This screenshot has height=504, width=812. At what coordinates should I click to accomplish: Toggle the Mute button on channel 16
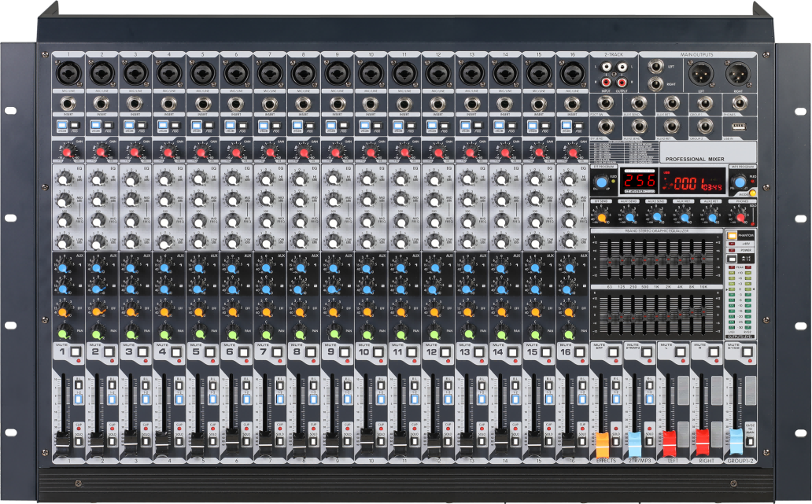580,353
